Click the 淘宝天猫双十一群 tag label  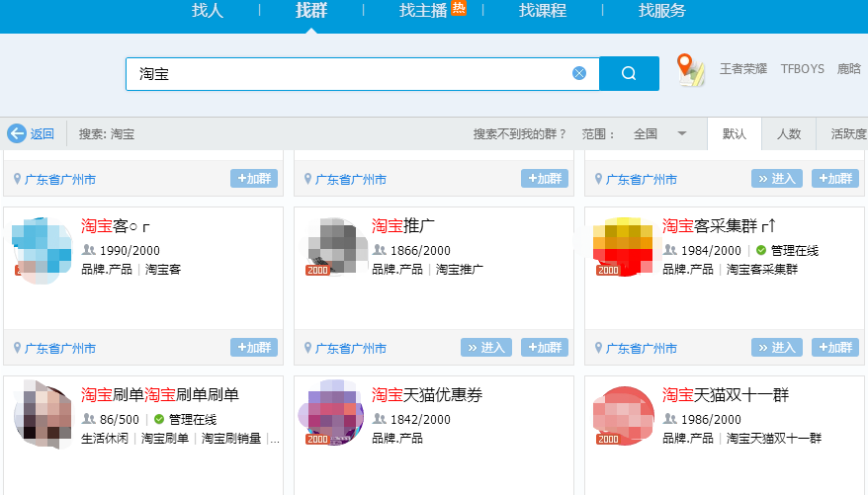click(774, 439)
